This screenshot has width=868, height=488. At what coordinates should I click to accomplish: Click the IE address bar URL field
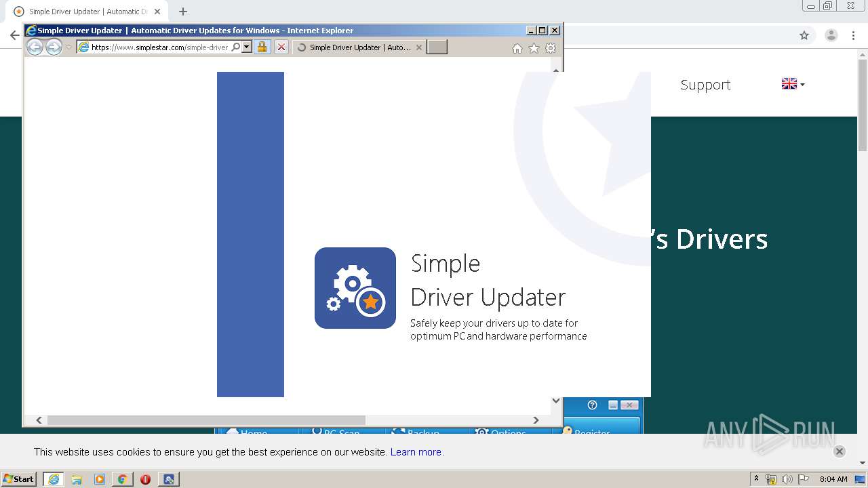[x=160, y=47]
